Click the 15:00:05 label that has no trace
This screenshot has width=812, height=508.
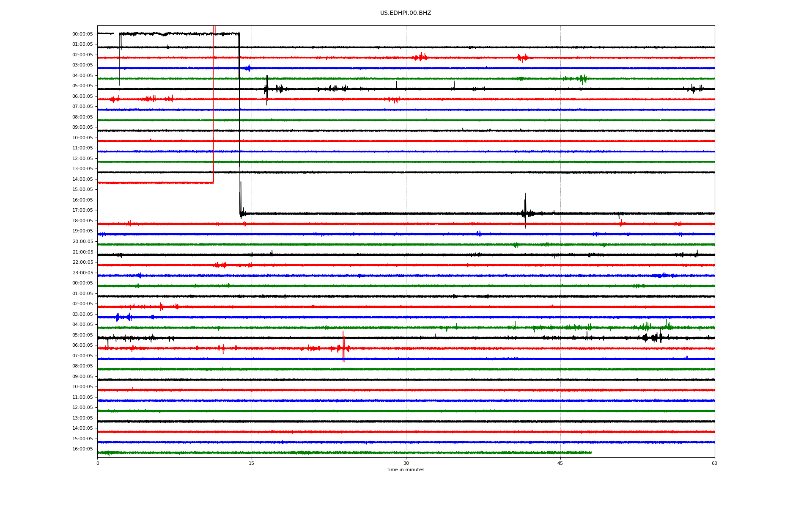point(82,190)
